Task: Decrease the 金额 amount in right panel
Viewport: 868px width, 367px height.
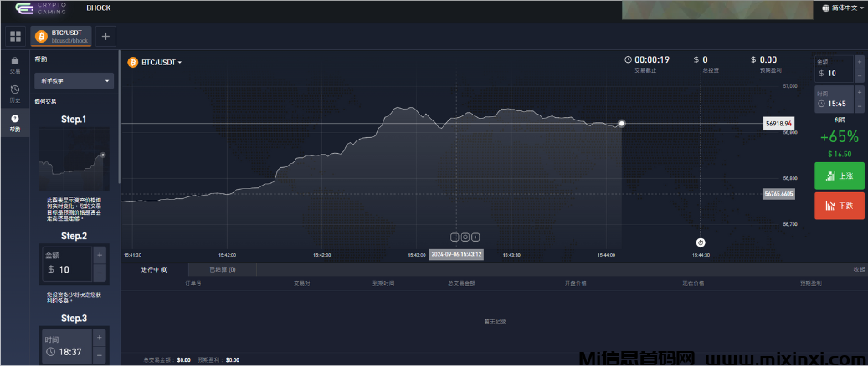Action: click(858, 75)
